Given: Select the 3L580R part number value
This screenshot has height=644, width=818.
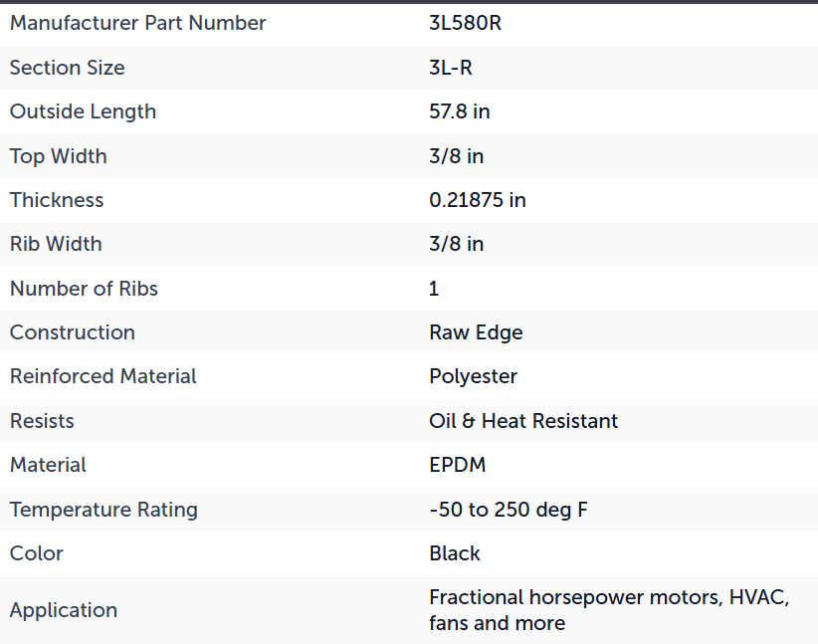Looking at the screenshot, I should click(x=465, y=23).
